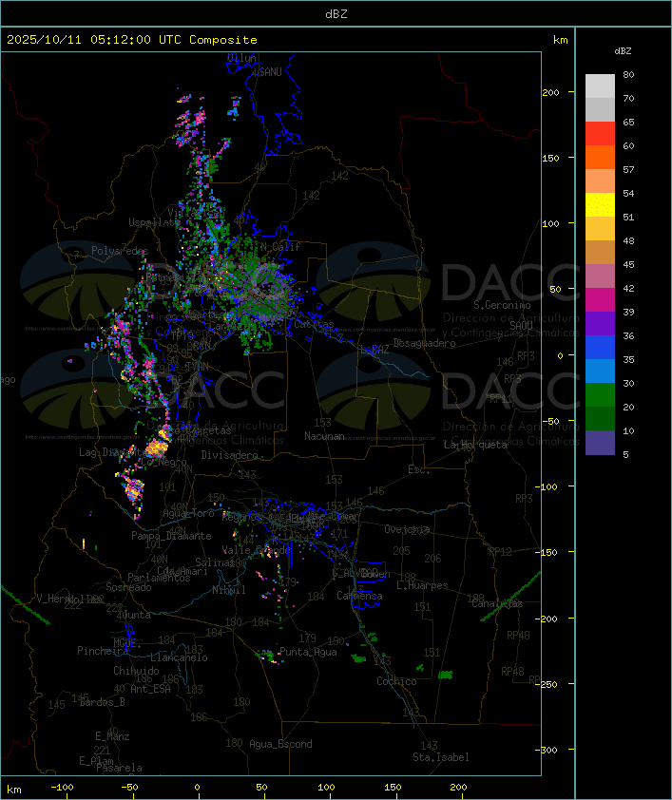This screenshot has height=800, width=672.
Task: Click the '-300' tick on the vertical axis
Action: coord(548,750)
